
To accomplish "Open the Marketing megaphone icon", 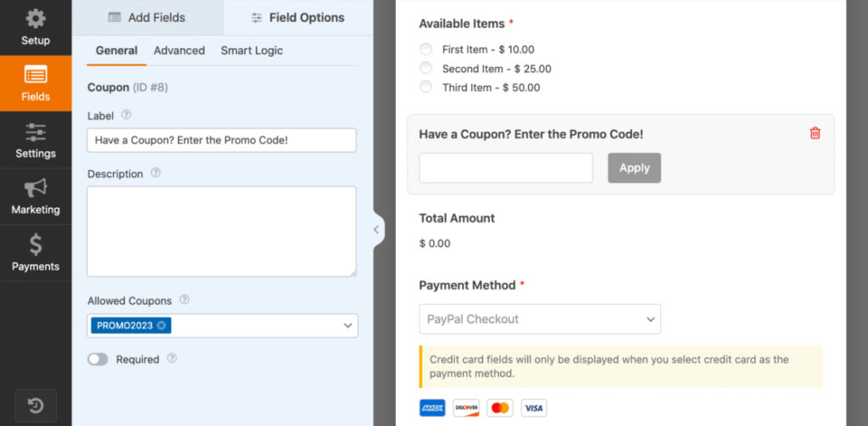I will pyautogui.click(x=36, y=188).
